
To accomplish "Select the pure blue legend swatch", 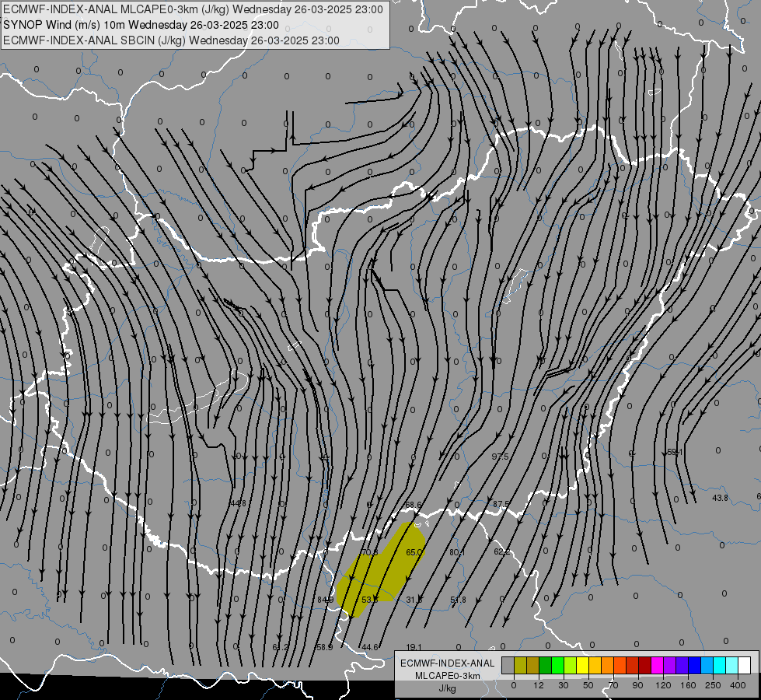I will (x=695, y=665).
